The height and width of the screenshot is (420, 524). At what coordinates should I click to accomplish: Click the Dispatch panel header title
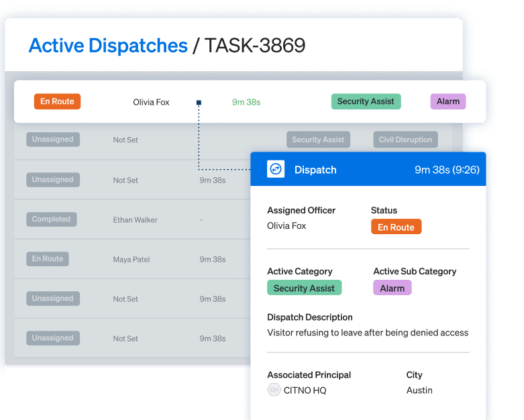click(x=315, y=170)
